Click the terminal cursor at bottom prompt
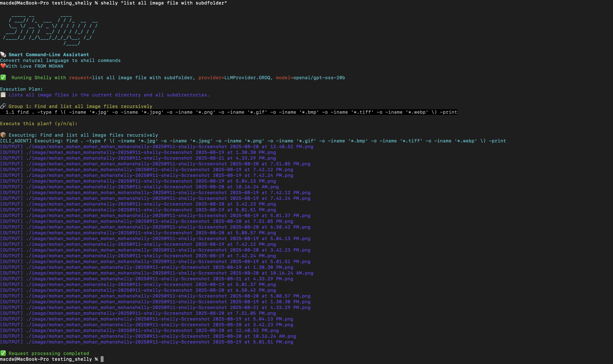 click(x=102, y=359)
